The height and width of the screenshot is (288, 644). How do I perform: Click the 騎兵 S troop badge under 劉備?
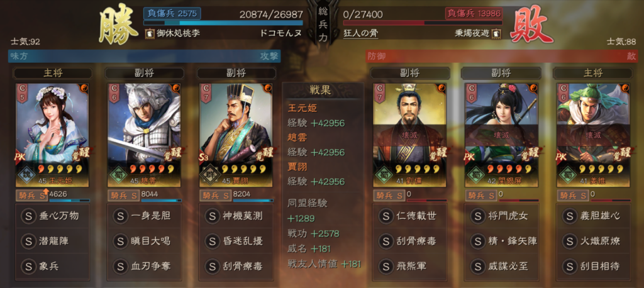(x=389, y=195)
